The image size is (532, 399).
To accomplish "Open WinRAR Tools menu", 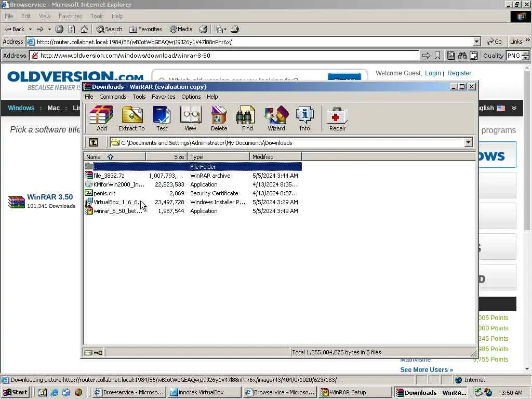I will (x=139, y=97).
